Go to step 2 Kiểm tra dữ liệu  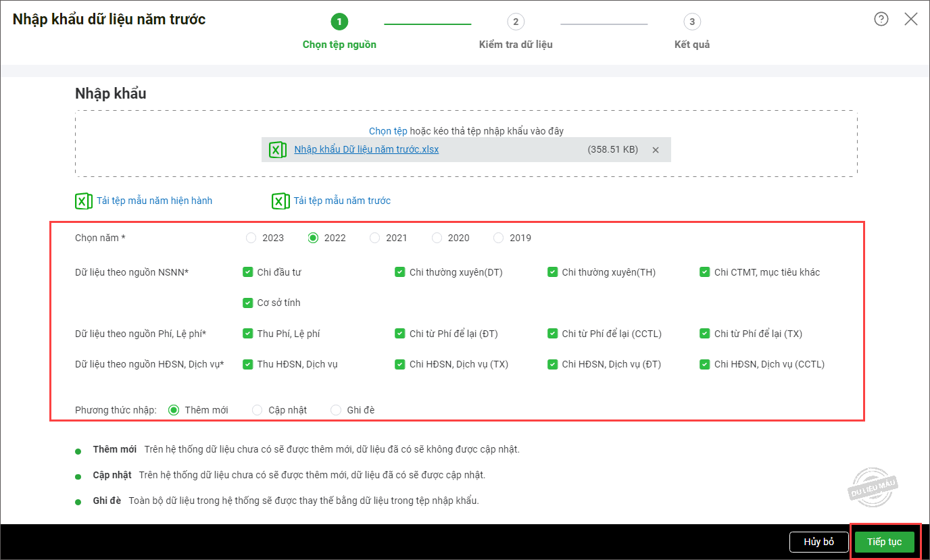516,22
